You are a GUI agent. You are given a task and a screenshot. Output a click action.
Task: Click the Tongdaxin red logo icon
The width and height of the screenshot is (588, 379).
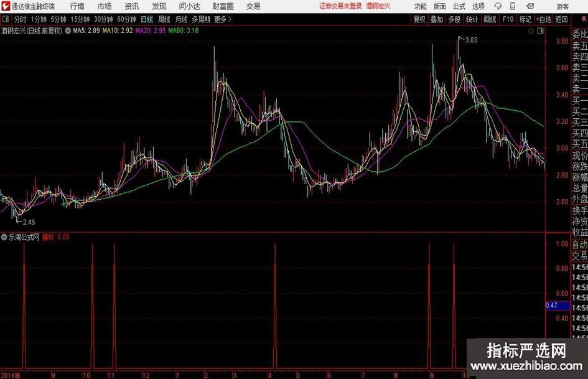tap(6, 6)
